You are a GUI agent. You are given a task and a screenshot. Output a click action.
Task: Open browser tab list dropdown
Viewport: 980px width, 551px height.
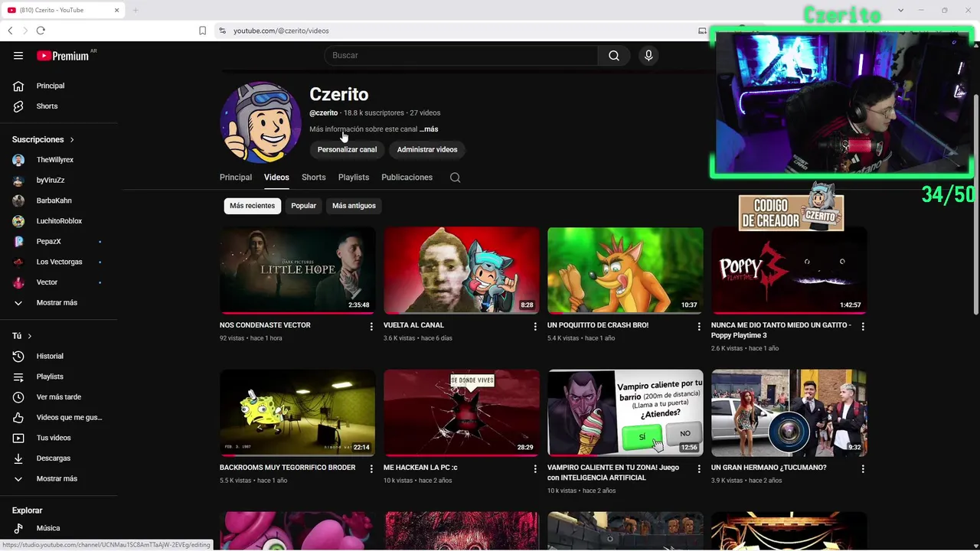tap(900, 10)
